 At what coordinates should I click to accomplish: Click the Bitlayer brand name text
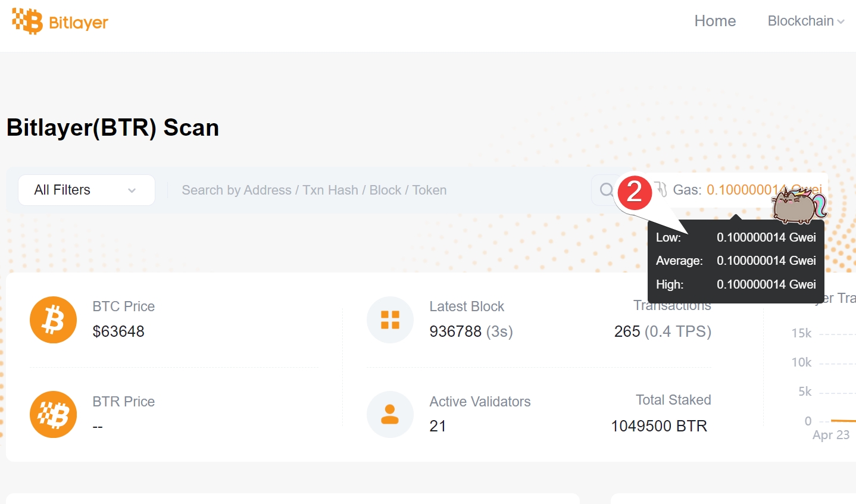[78, 23]
